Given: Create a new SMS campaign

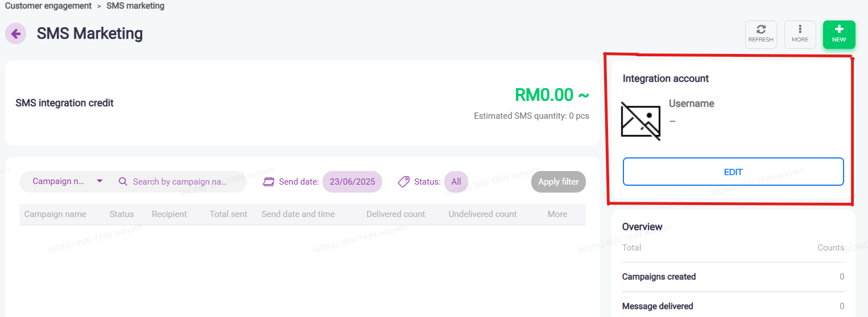Looking at the screenshot, I should pos(838,34).
